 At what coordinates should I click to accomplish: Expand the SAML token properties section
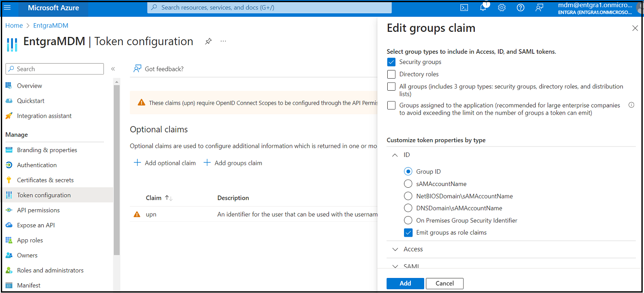click(395, 266)
